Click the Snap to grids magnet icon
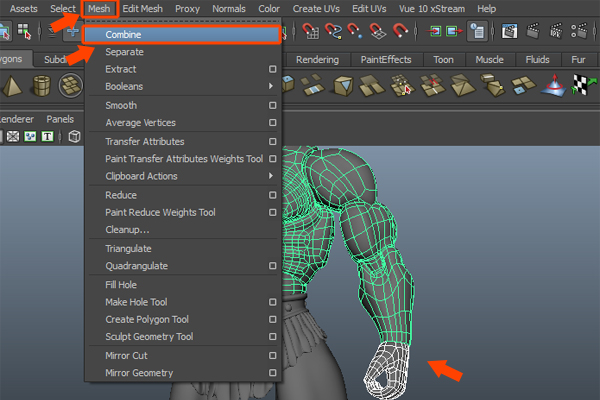 [311, 32]
